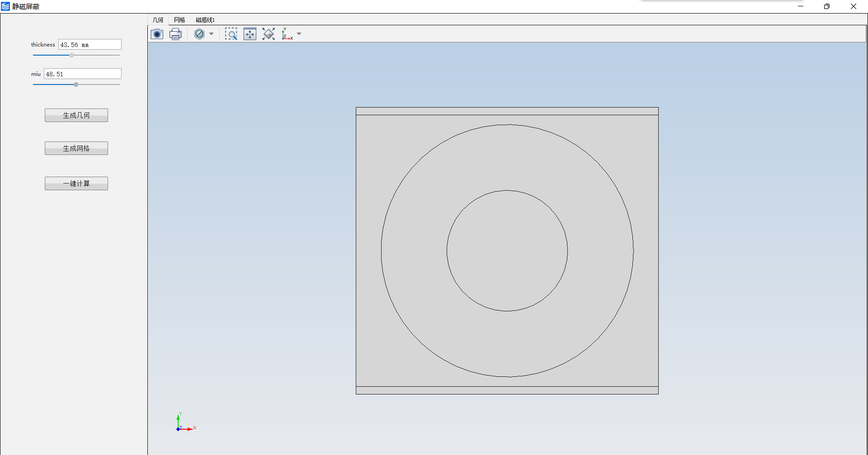Focus the thickness input field
868x455 pixels.
point(90,44)
